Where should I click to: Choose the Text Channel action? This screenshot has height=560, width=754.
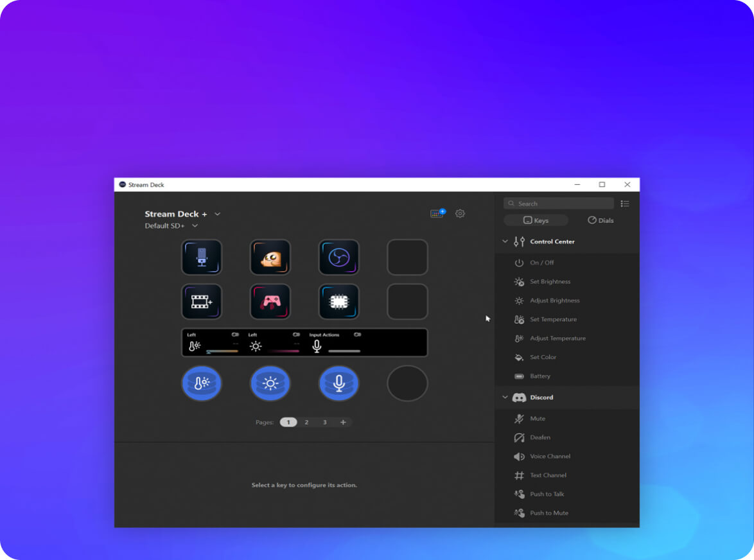tap(567, 475)
